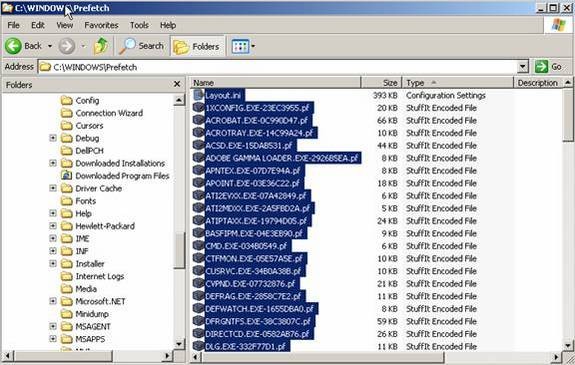Open Forward history dropdown arrow
Image resolution: width=575 pixels, height=365 pixels.
(x=84, y=46)
